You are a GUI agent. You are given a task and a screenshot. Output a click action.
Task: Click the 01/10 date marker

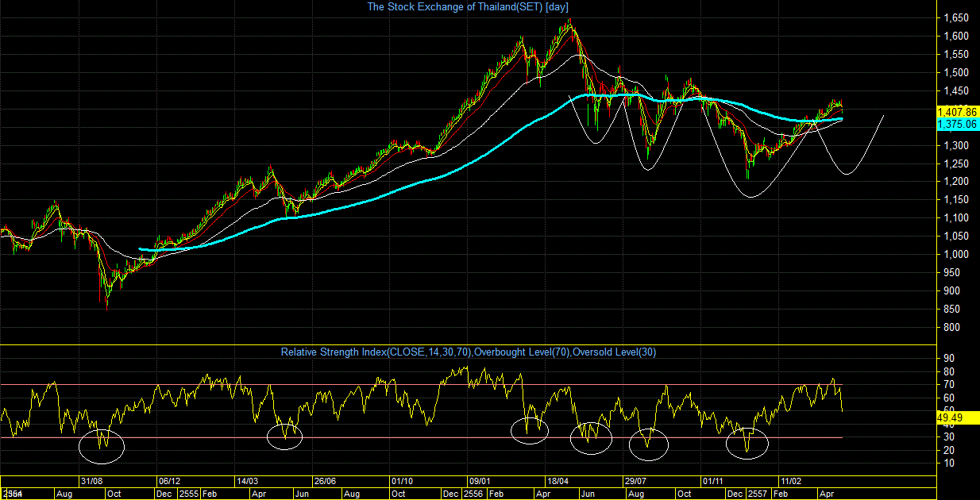click(x=402, y=481)
